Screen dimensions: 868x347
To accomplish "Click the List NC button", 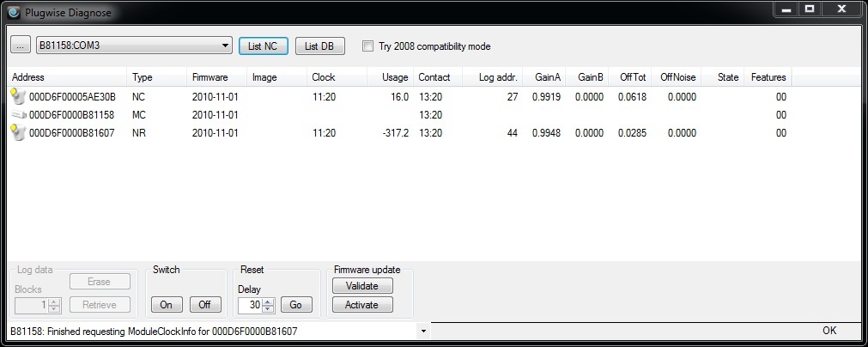I will tap(263, 46).
